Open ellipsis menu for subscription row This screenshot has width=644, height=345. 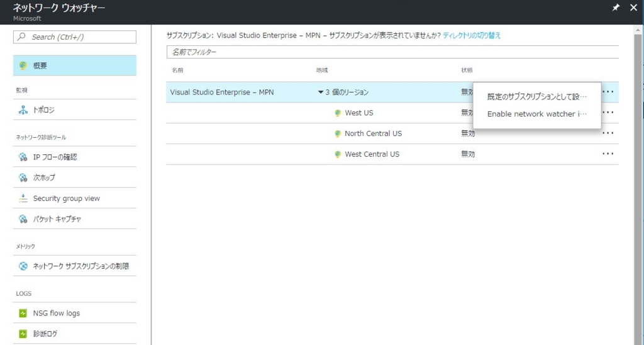pos(608,92)
